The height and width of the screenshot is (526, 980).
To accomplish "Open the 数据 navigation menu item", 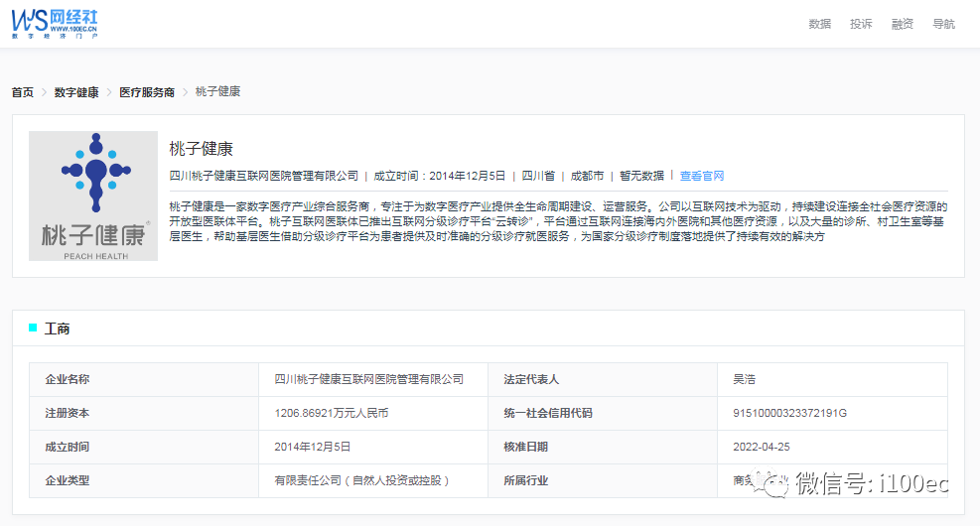I will click(819, 24).
